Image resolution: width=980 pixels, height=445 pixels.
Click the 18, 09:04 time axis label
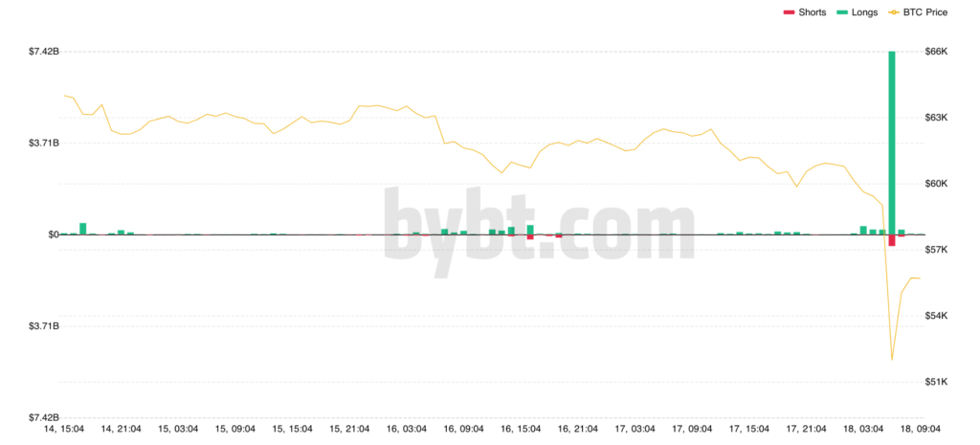(921, 429)
